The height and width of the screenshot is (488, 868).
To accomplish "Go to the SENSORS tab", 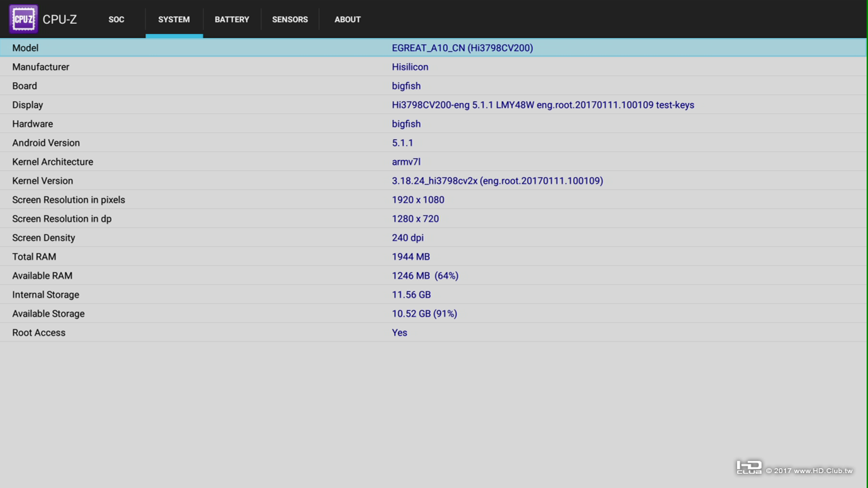I will click(x=290, y=19).
